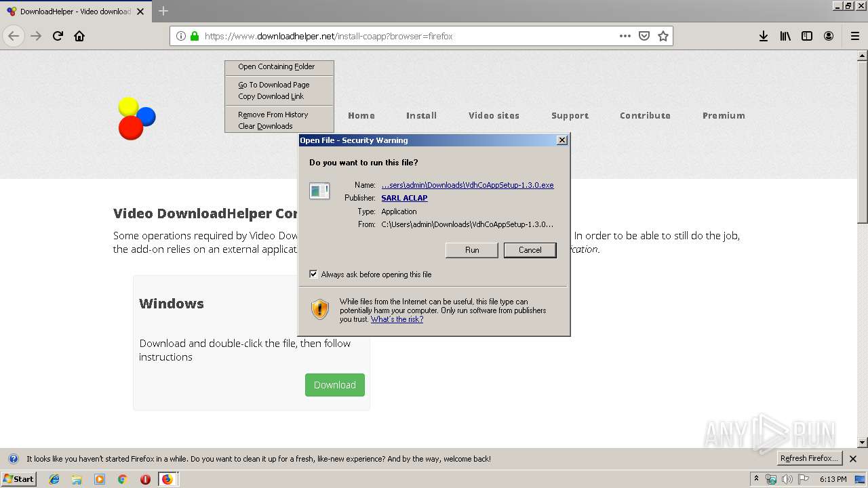
Task: Open page actions three-dot menu
Action: [625, 36]
